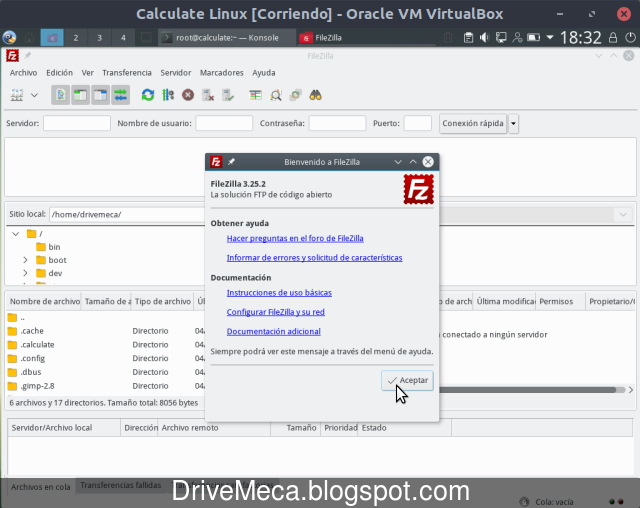
Task: Switch to virtual desktop 2
Action: (x=76, y=38)
